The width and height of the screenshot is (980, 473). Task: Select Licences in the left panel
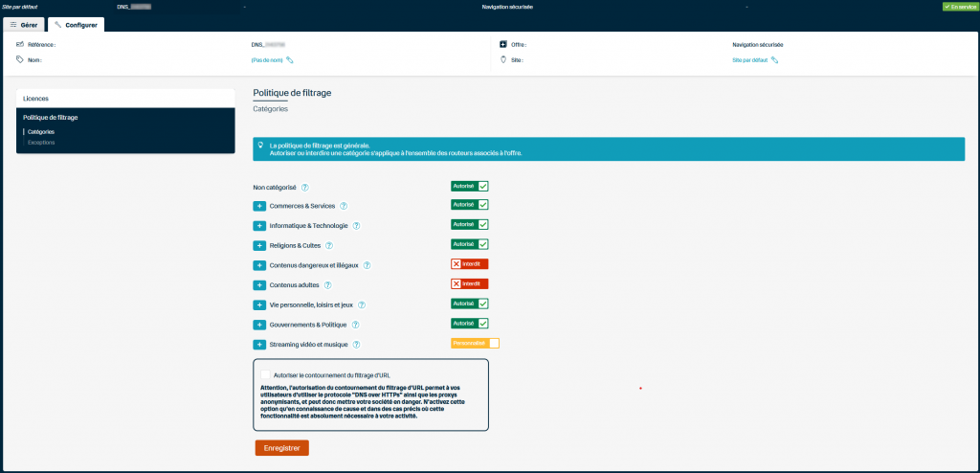point(36,98)
